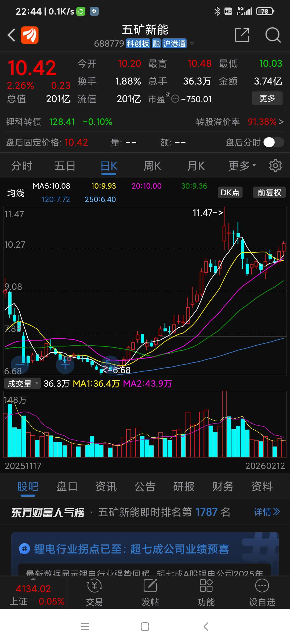Switch to the 分时 chart tab
Viewport: 290px width, 644px height.
click(x=21, y=166)
